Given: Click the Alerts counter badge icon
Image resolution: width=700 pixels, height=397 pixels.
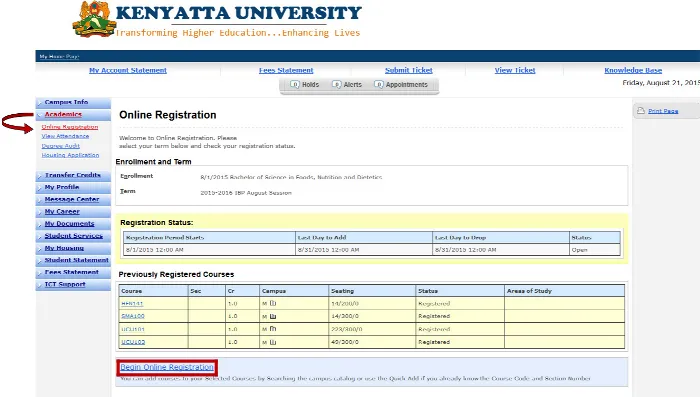Looking at the screenshot, I should coord(337,84).
